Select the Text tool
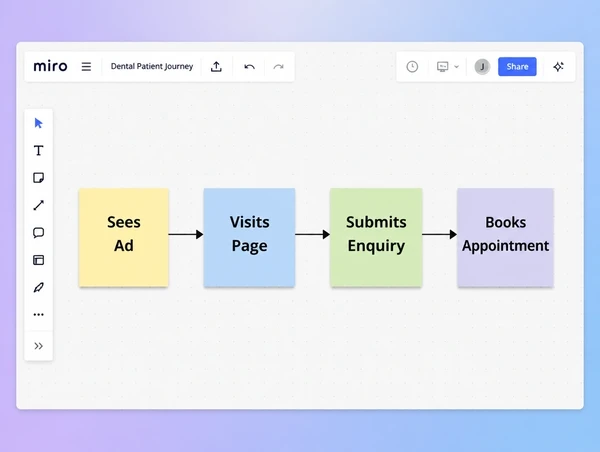600x452 pixels. 39,150
